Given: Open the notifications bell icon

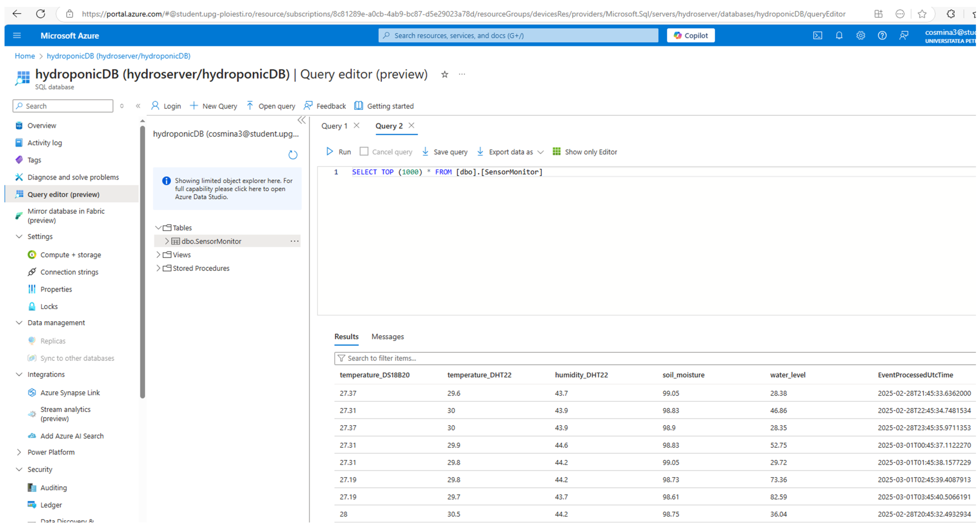Looking at the screenshot, I should pyautogui.click(x=839, y=35).
